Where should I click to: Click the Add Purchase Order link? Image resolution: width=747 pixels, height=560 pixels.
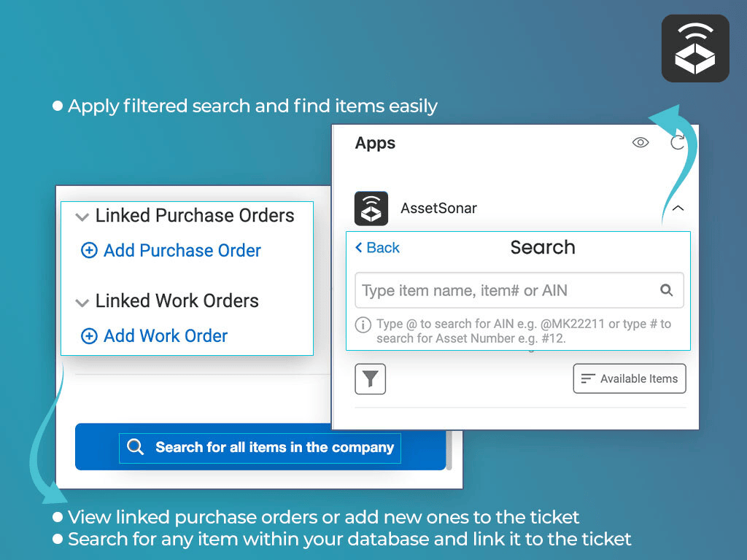(182, 251)
